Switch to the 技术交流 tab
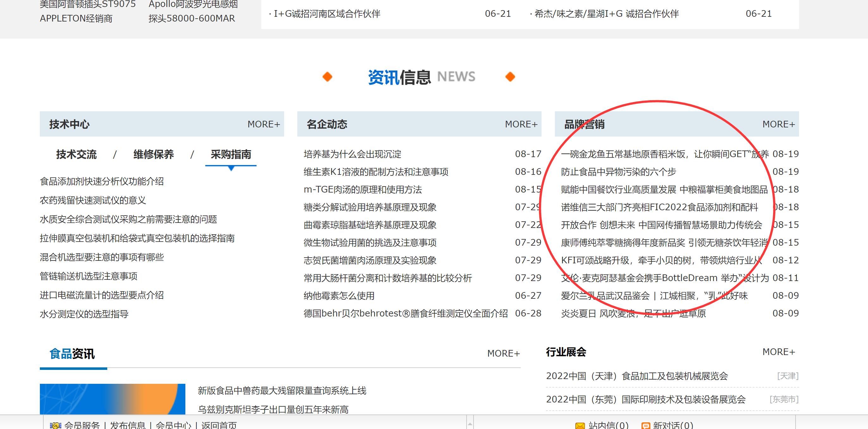This screenshot has height=429, width=868. pos(77,154)
